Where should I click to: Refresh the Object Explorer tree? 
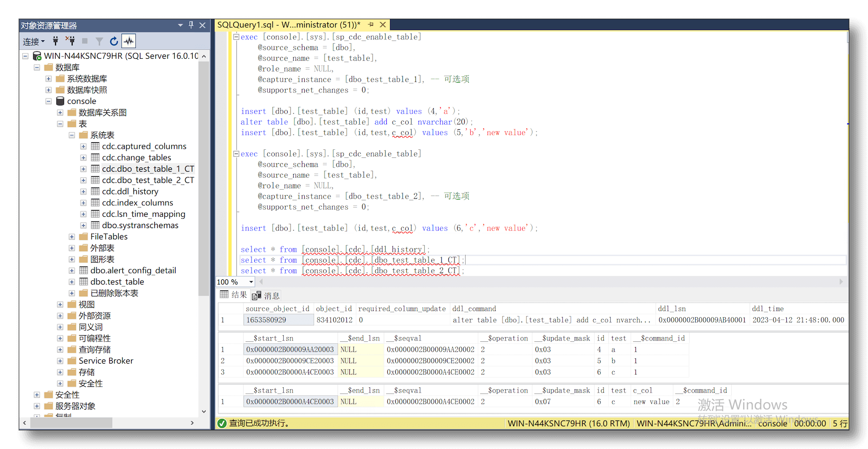(114, 41)
